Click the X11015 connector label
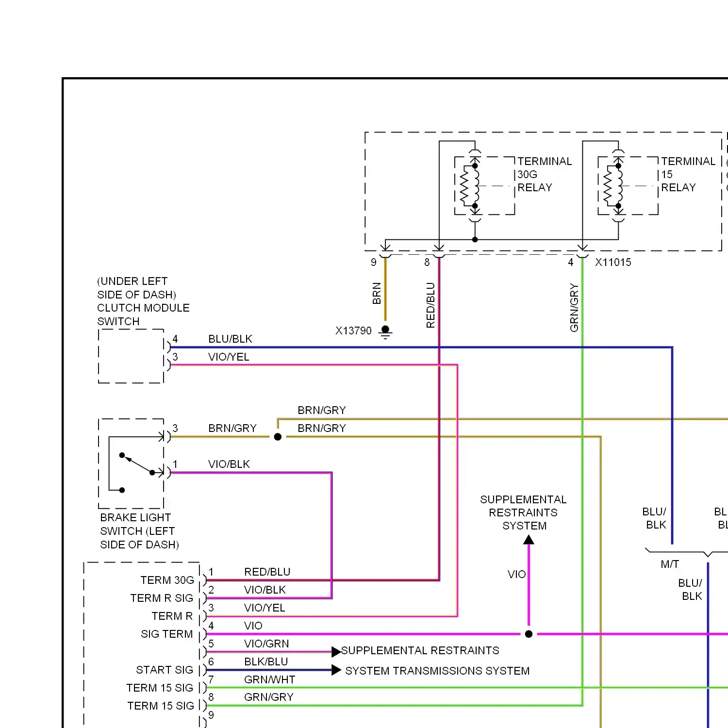Image resolution: width=728 pixels, height=728 pixels. pyautogui.click(x=613, y=263)
